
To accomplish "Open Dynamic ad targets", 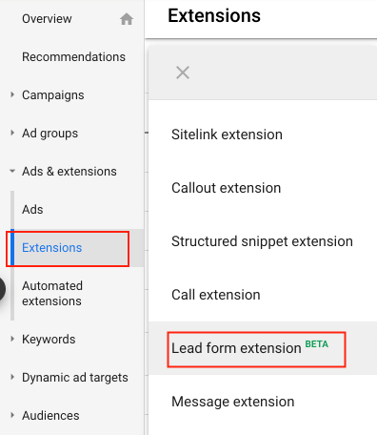I will pyautogui.click(x=75, y=378).
